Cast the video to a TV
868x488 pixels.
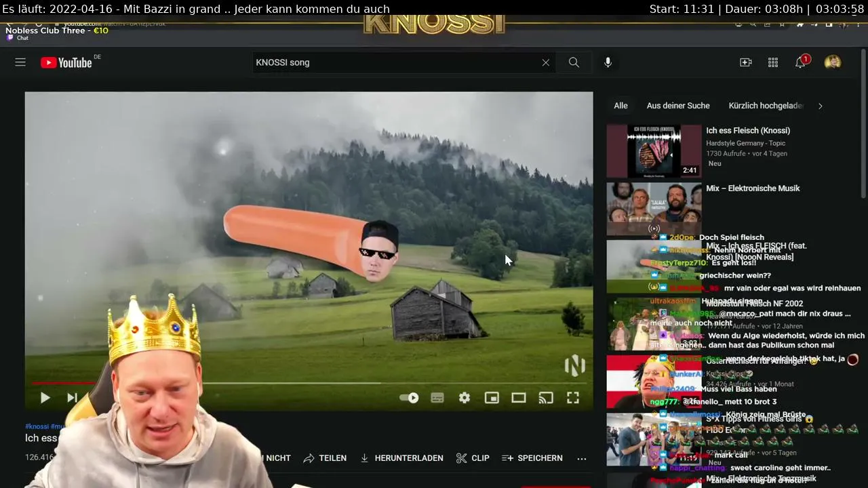546,398
